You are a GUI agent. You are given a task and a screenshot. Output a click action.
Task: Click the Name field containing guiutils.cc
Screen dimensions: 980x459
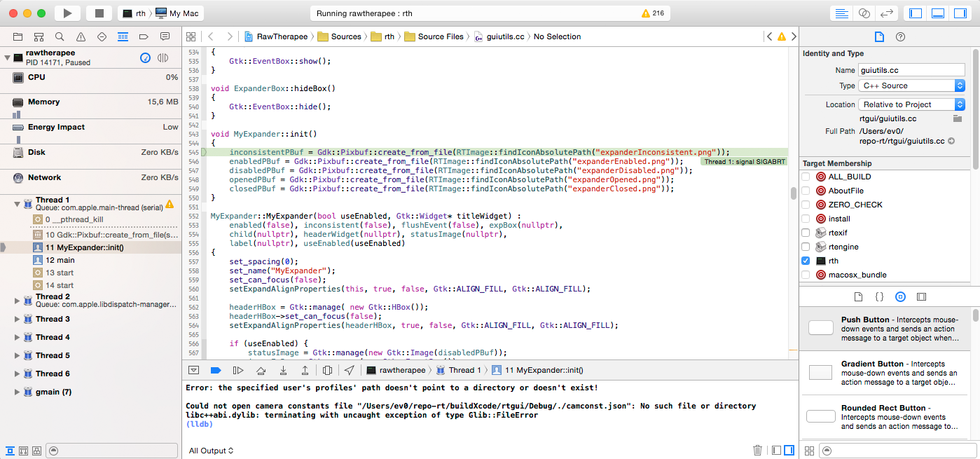point(911,70)
